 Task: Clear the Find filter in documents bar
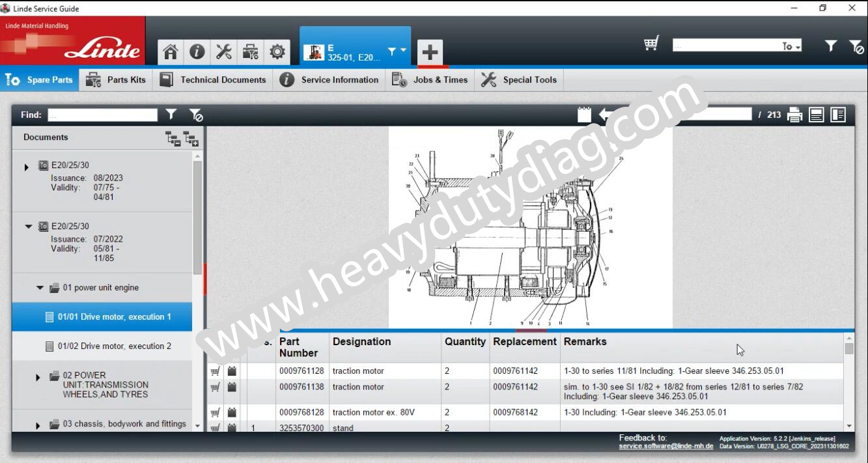pos(196,115)
